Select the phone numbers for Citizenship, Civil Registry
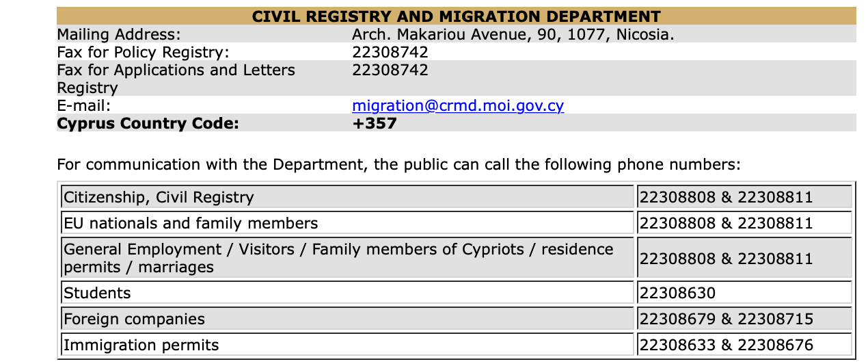868x364 pixels. click(726, 198)
